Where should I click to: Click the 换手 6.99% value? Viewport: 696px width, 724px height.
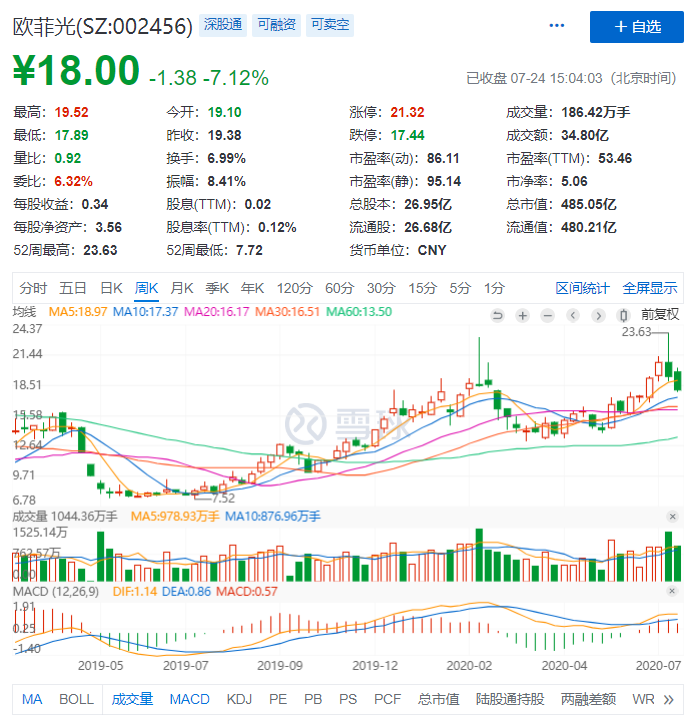point(226,158)
